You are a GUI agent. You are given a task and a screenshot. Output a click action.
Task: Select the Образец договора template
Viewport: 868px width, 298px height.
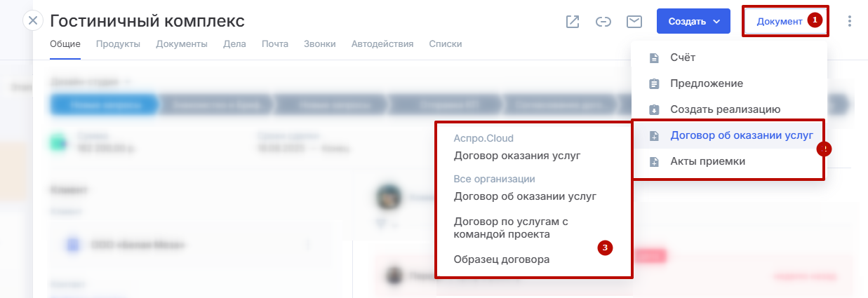click(501, 259)
